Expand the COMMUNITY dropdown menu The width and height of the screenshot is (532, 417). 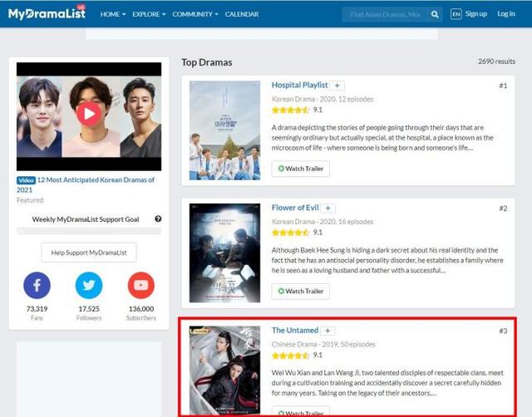195,14
